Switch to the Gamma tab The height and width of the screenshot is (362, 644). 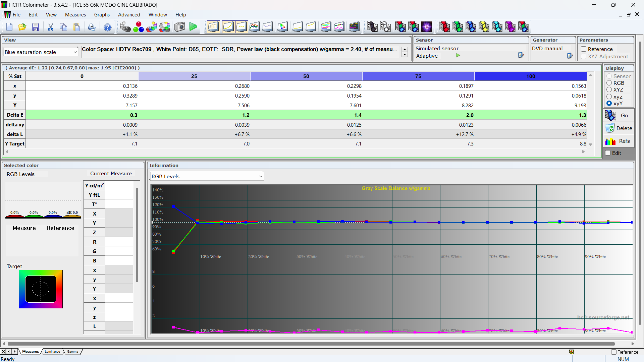[x=72, y=351]
